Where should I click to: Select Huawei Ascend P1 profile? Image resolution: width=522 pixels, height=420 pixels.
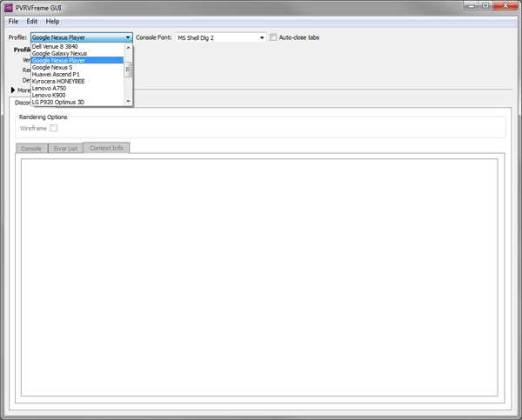point(77,74)
